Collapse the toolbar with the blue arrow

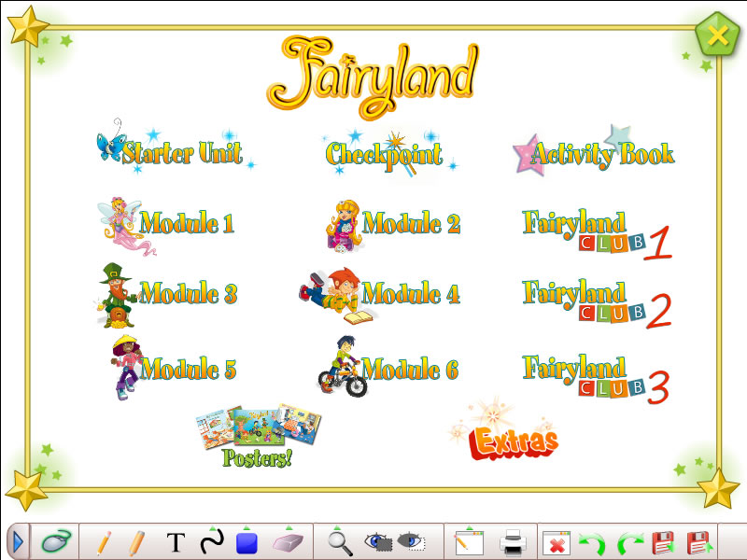[x=18, y=541]
